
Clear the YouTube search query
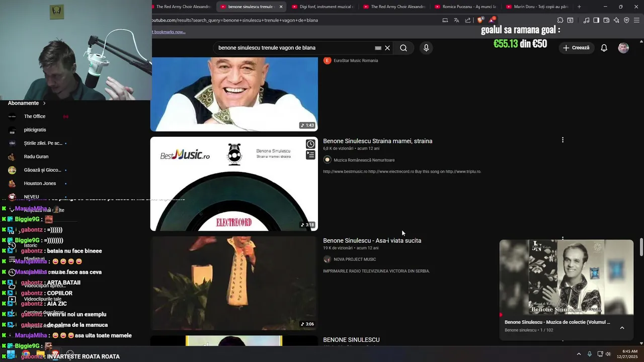(387, 48)
